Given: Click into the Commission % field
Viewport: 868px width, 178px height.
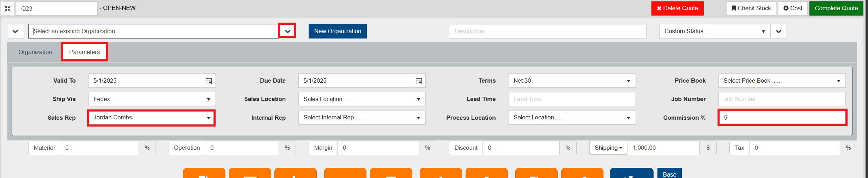Looking at the screenshot, I should (782, 118).
